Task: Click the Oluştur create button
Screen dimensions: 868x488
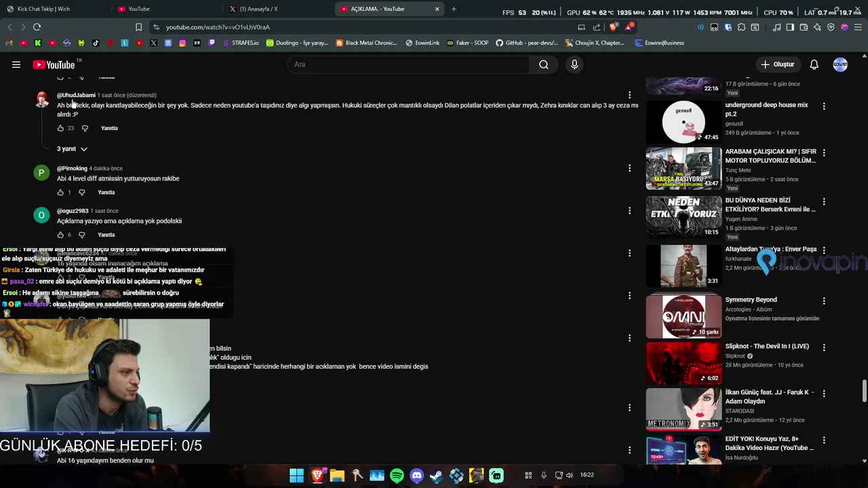Action: (777, 64)
